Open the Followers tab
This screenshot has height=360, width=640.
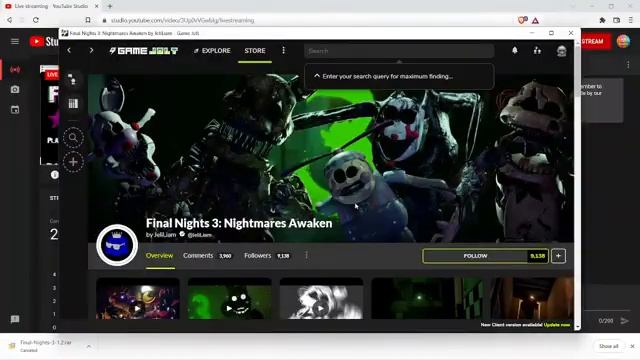pos(267,256)
